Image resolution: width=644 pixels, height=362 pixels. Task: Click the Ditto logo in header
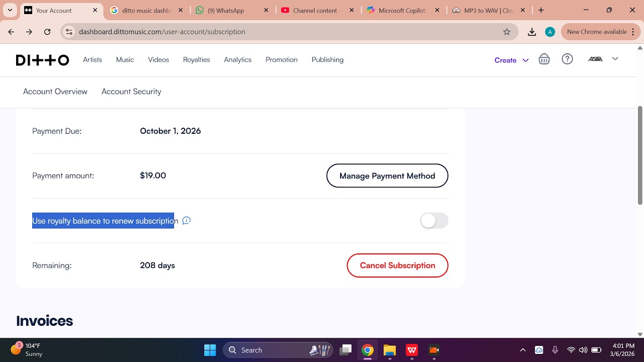[43, 60]
